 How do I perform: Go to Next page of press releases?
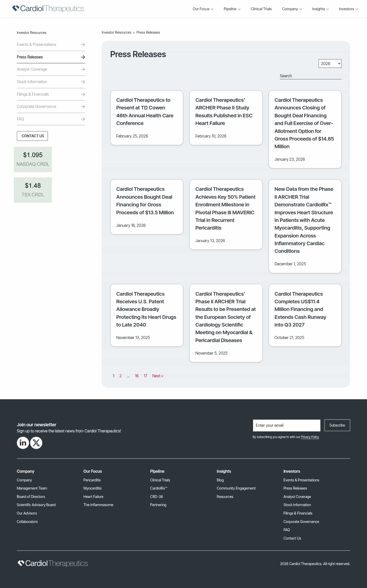(x=158, y=376)
